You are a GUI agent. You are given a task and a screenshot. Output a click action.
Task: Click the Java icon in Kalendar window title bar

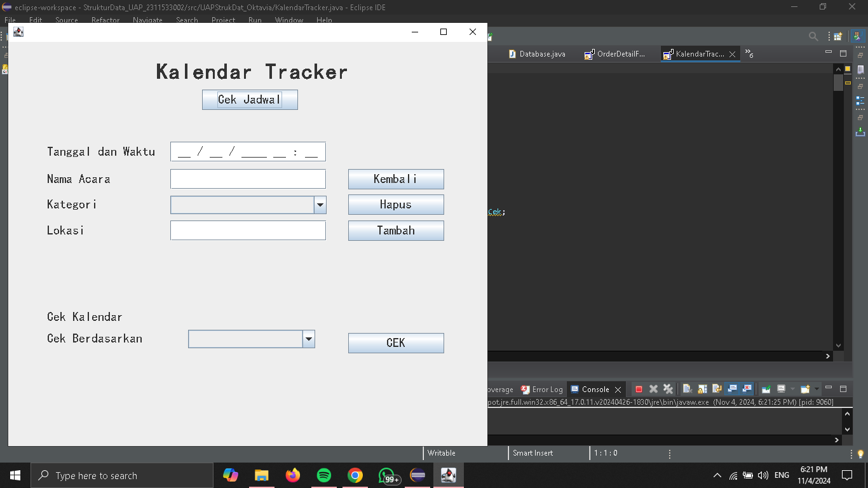point(18,32)
